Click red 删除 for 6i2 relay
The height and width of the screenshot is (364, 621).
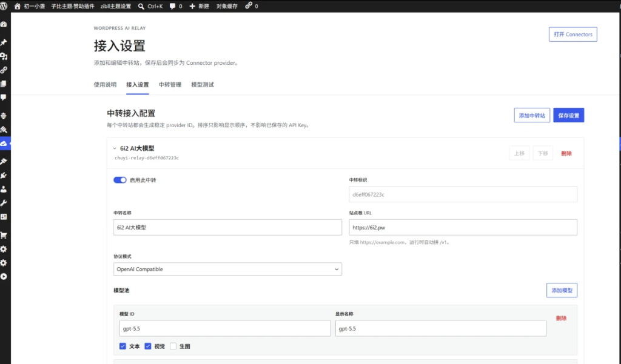[x=566, y=153]
